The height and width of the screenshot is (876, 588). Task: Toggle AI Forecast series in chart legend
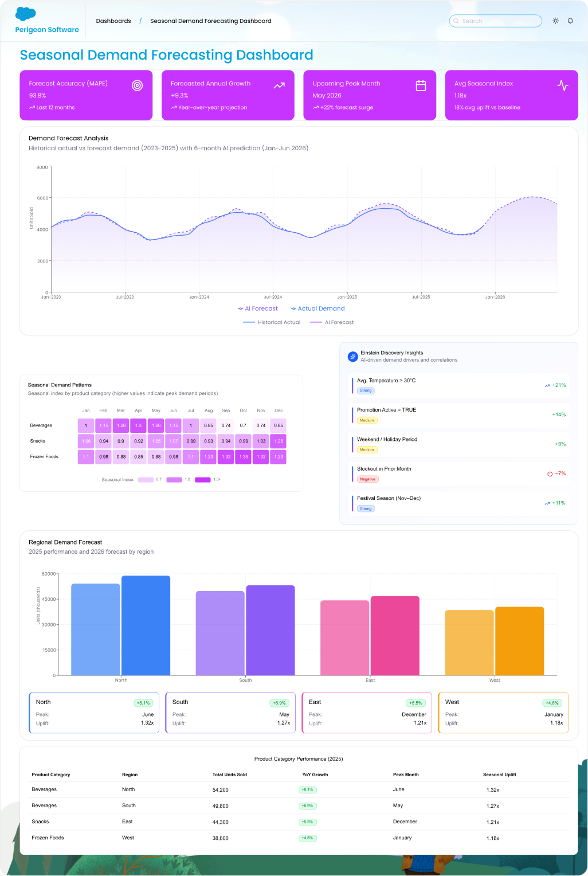pos(258,308)
